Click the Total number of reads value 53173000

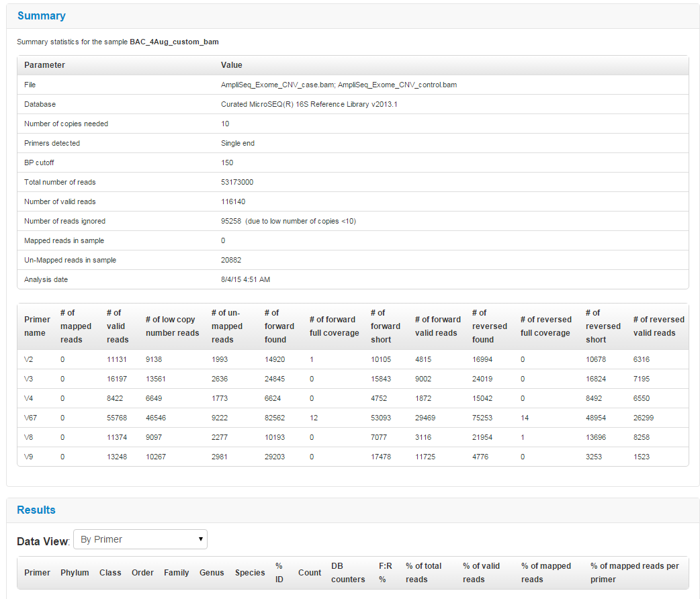tap(237, 182)
